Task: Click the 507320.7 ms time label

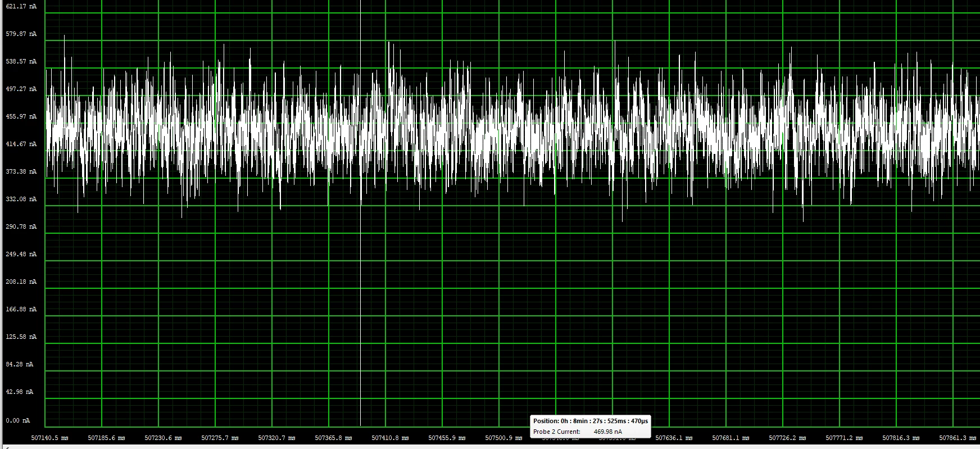Action: [277, 438]
